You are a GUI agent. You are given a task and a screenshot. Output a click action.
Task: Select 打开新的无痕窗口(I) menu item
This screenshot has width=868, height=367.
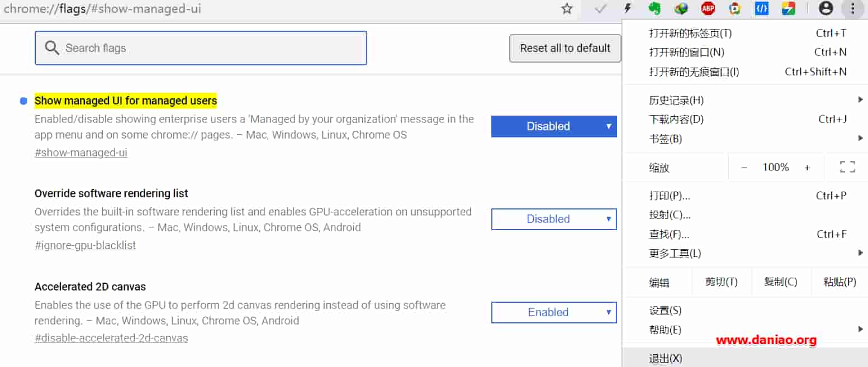click(x=744, y=72)
